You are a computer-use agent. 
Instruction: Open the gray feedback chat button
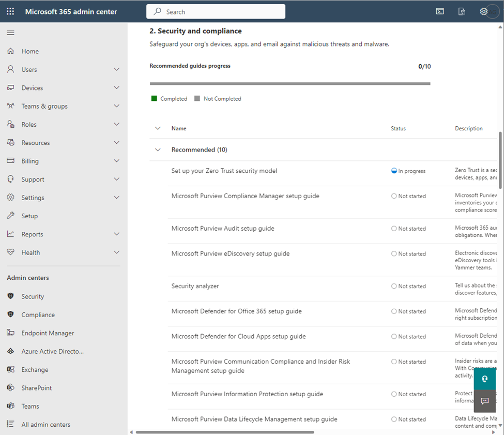(485, 401)
